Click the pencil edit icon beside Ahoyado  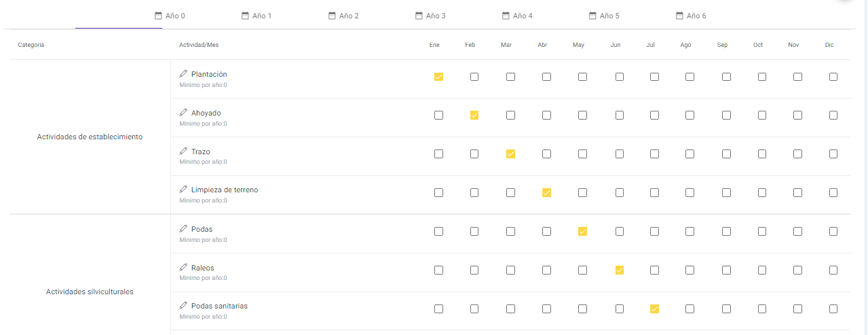[x=183, y=112]
